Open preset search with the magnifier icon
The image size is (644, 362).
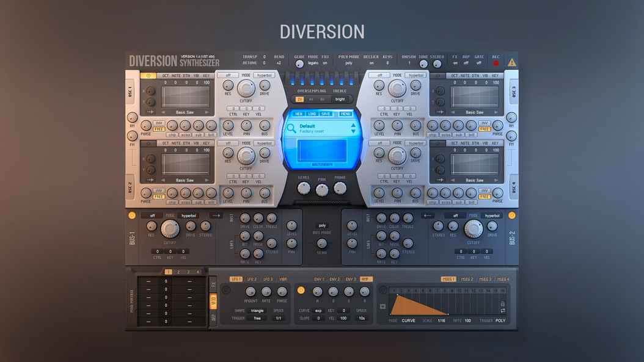pos(291,128)
